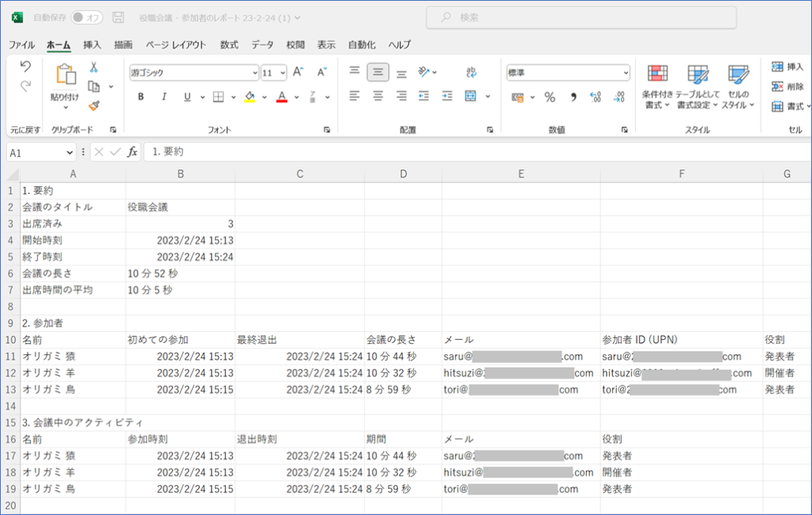Open the 標準 number format dropdown

tap(626, 73)
